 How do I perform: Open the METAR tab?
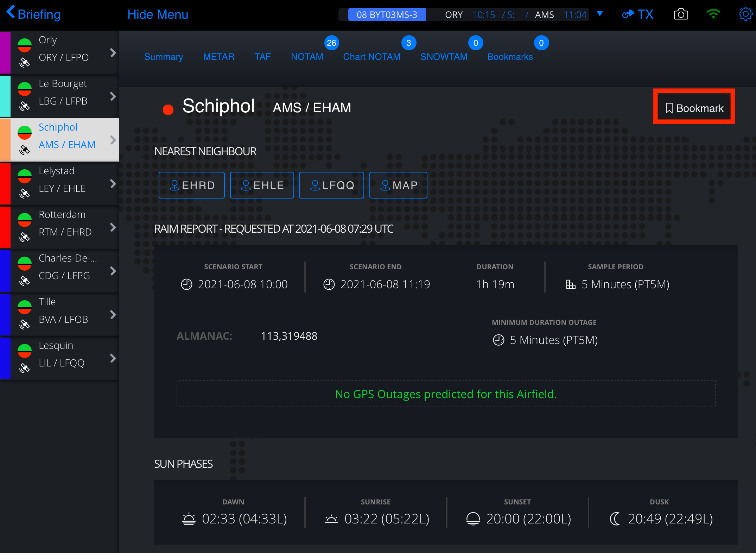(218, 57)
